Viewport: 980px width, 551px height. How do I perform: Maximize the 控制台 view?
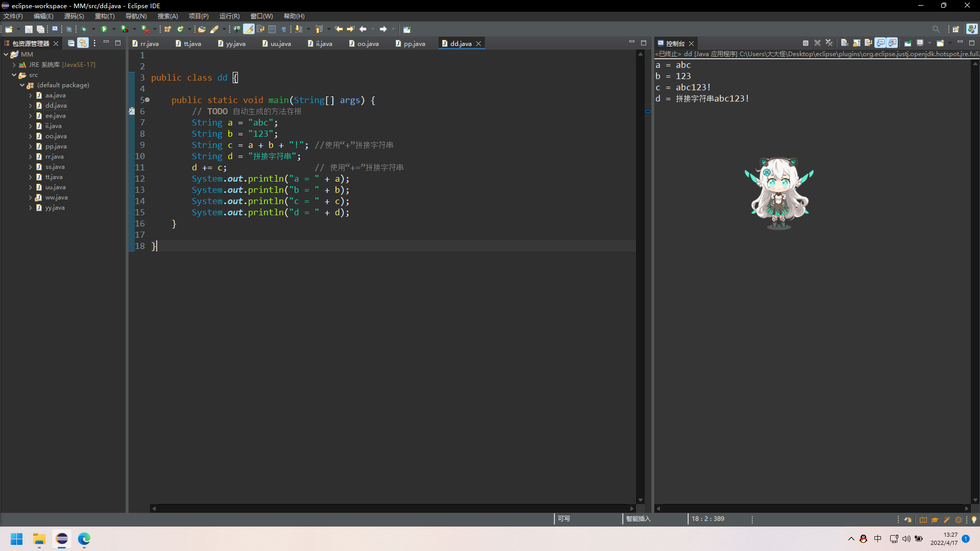coord(973,43)
